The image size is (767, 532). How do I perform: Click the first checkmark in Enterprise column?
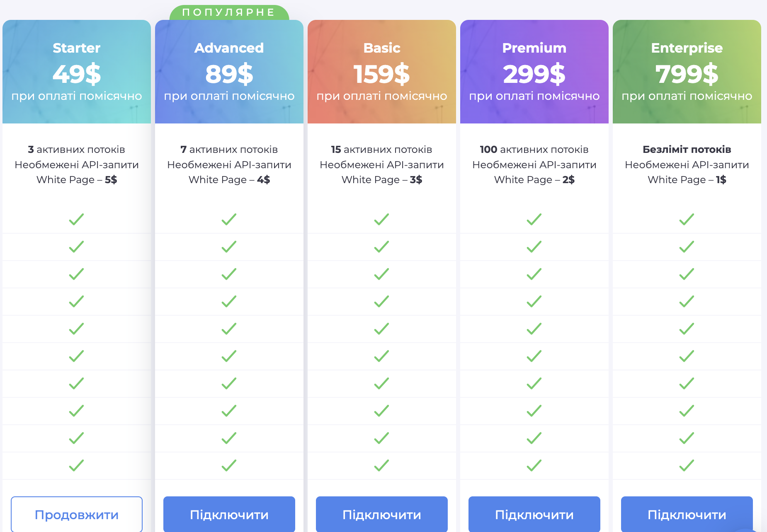pos(687,219)
